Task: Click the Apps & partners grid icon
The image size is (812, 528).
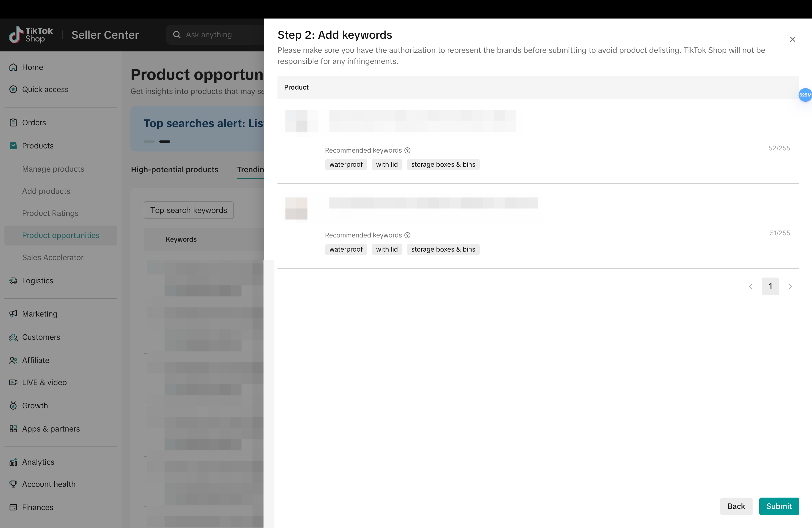Action: click(13, 429)
